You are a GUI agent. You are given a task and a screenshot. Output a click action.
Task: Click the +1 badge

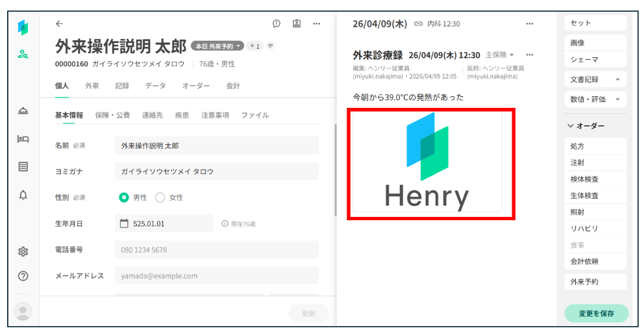[x=254, y=46]
